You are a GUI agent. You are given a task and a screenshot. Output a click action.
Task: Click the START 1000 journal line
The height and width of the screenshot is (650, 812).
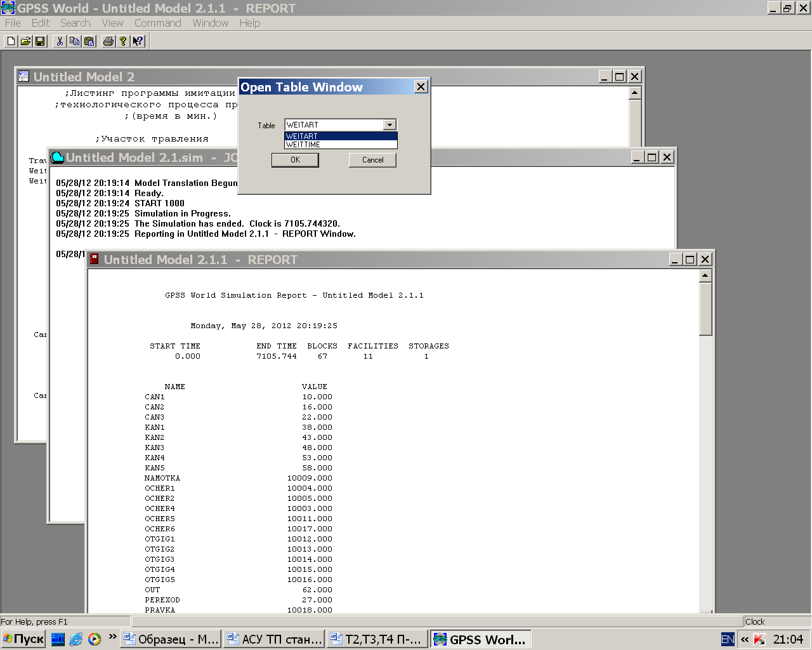tap(120, 203)
